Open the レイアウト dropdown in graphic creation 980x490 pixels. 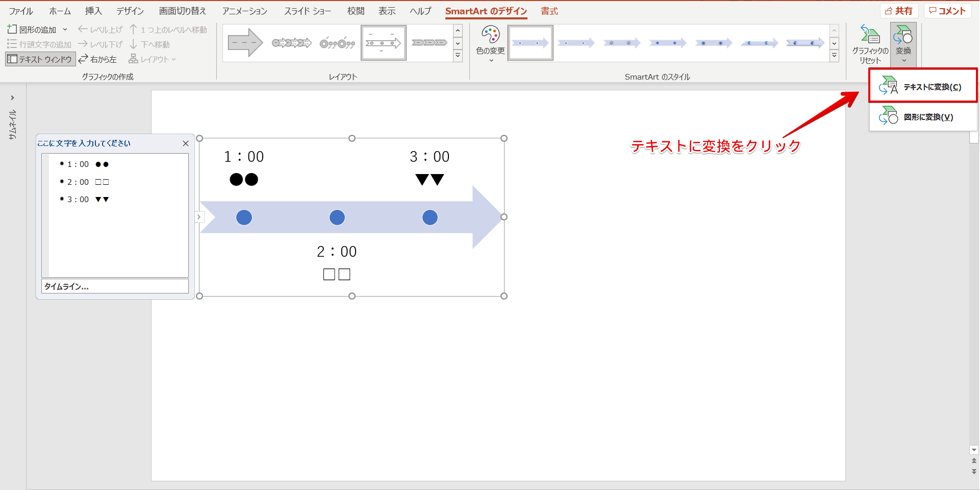(152, 59)
